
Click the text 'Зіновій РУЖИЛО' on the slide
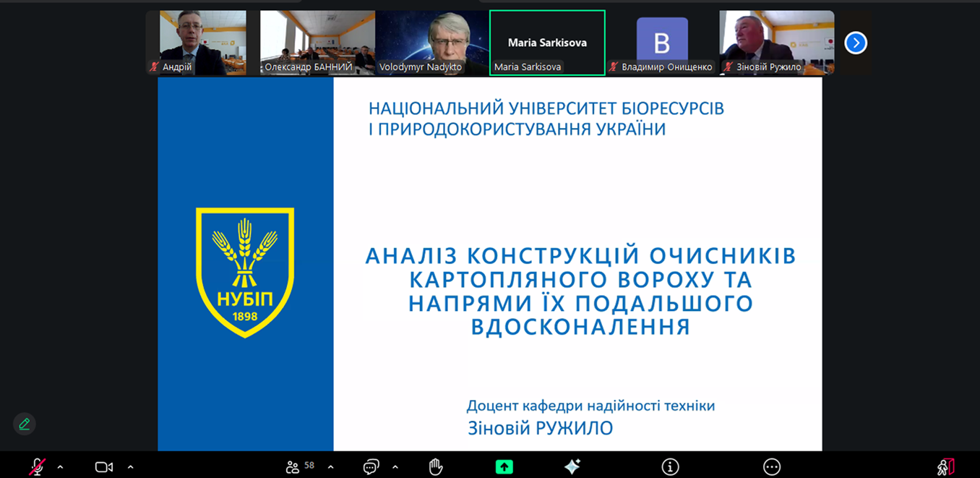541,429
